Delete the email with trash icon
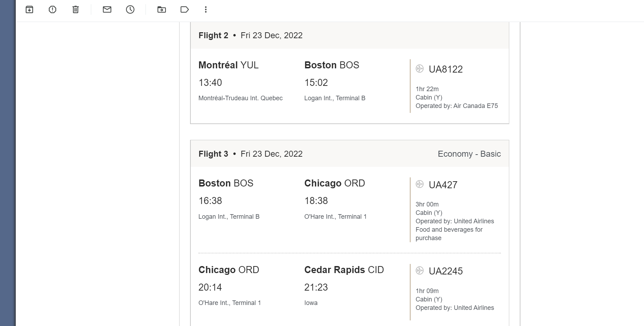Image resolution: width=644 pixels, height=326 pixels. (76, 9)
